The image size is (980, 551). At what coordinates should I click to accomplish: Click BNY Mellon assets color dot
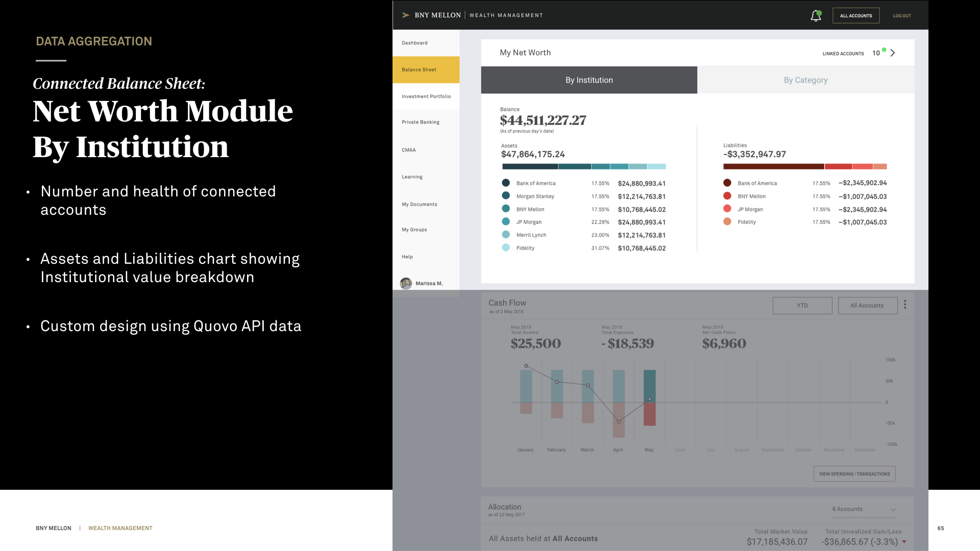pos(506,209)
